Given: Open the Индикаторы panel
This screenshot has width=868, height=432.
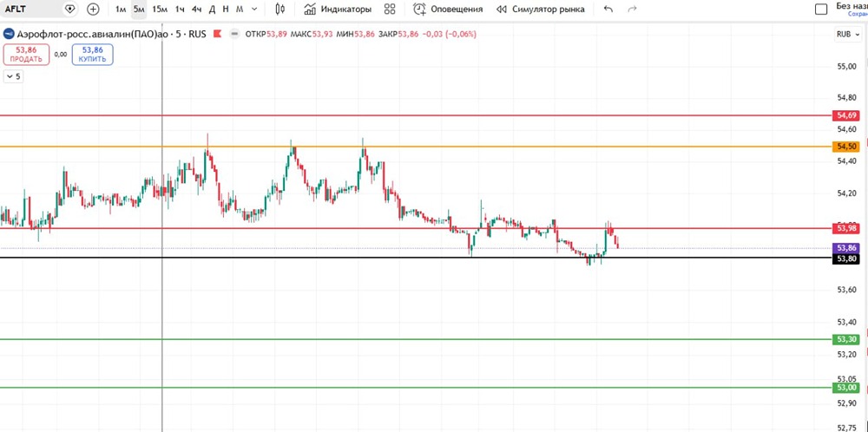Looking at the screenshot, I should pos(338,10).
